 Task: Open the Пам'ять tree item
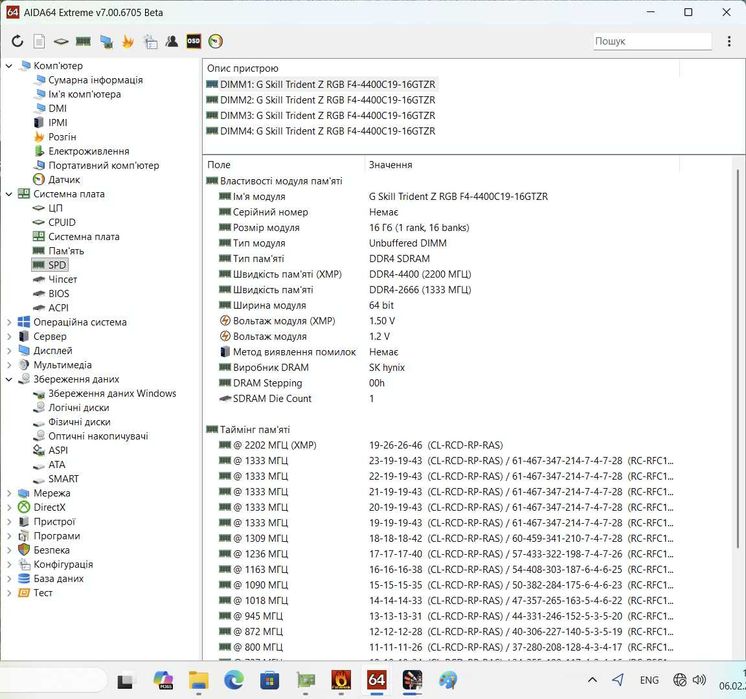tap(58, 251)
